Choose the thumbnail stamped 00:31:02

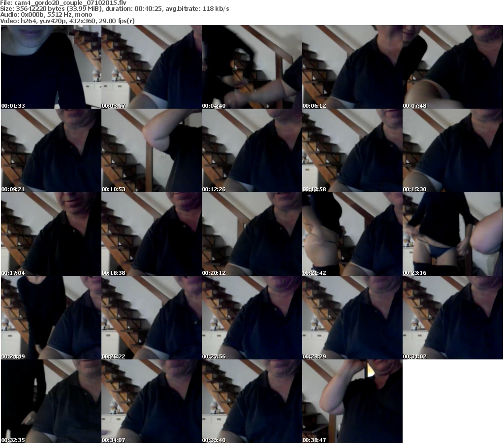pyautogui.click(x=453, y=318)
